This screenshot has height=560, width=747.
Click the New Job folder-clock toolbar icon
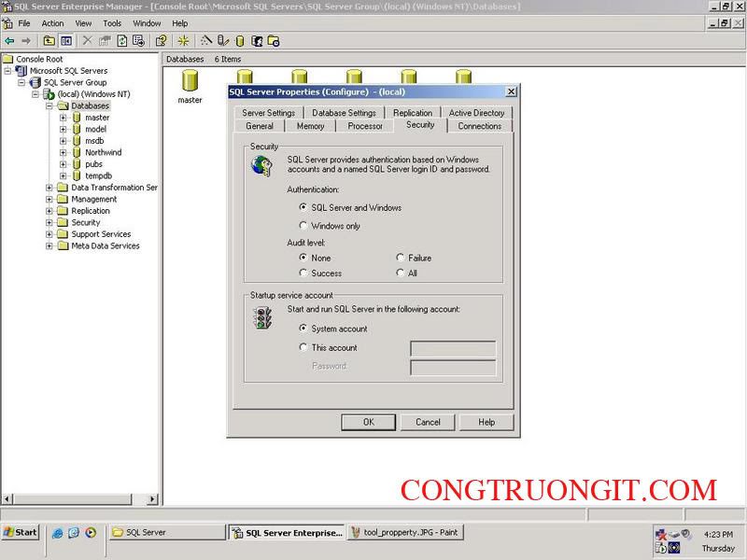274,41
